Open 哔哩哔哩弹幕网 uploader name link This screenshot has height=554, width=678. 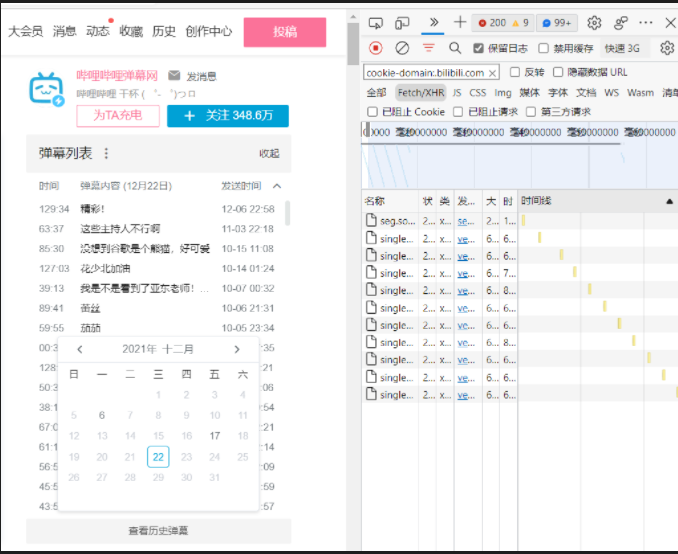tap(117, 76)
